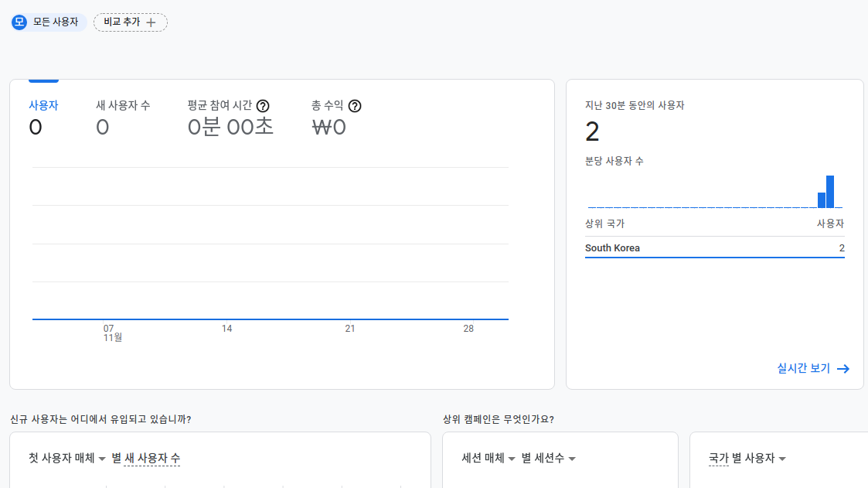Open help icon beside 총 수익
The width and height of the screenshot is (868, 488).
tap(355, 106)
